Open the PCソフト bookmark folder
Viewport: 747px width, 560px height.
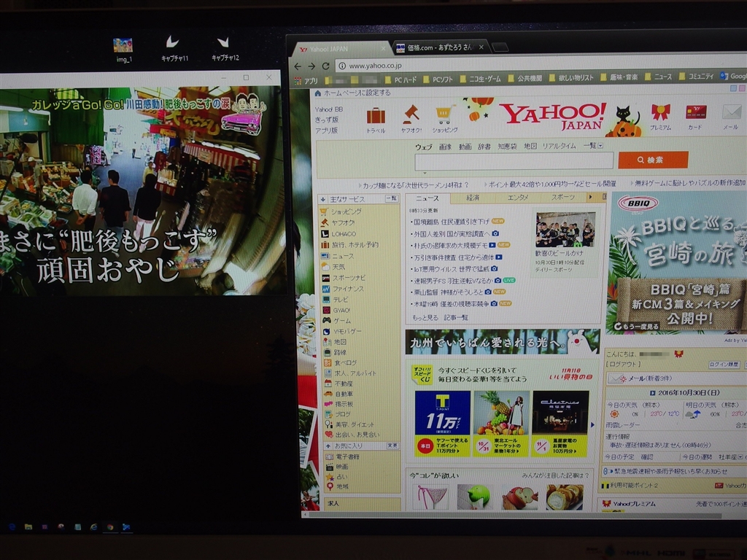pos(438,79)
